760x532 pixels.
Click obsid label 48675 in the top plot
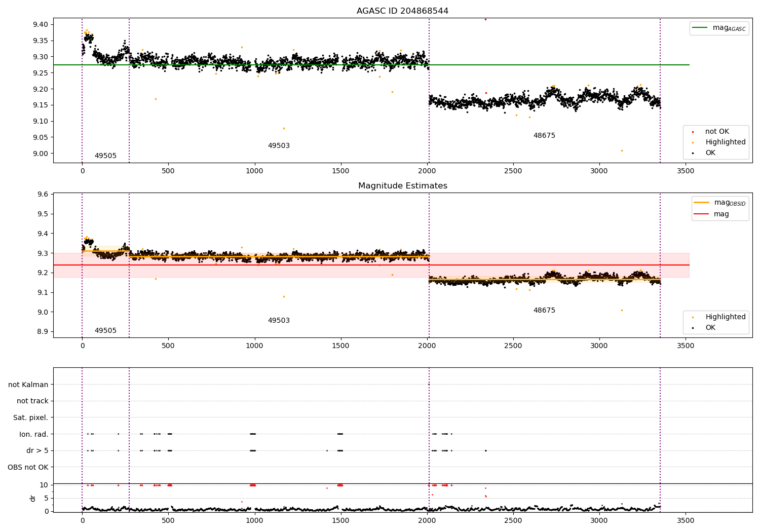544,135
